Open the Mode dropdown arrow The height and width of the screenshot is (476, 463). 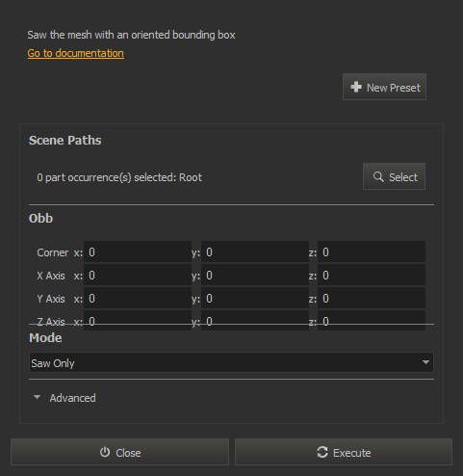(x=425, y=362)
